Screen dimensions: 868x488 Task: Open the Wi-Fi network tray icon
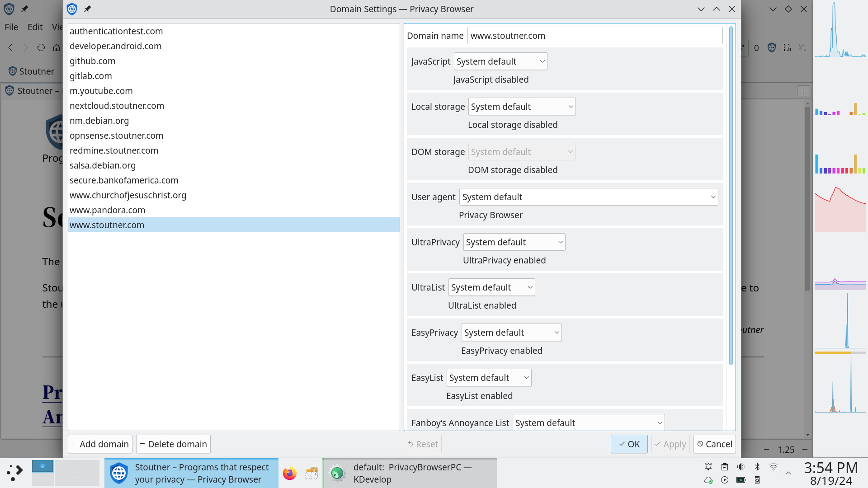point(774,467)
